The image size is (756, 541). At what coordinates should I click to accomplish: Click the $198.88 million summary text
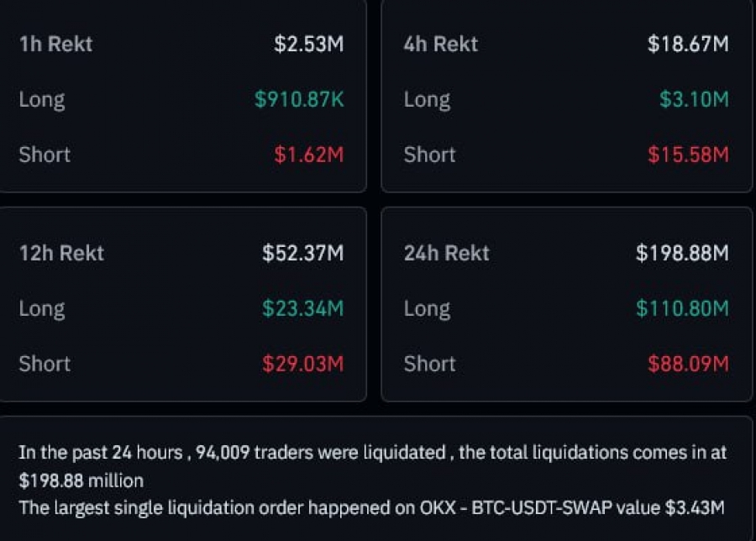pyautogui.click(x=81, y=481)
